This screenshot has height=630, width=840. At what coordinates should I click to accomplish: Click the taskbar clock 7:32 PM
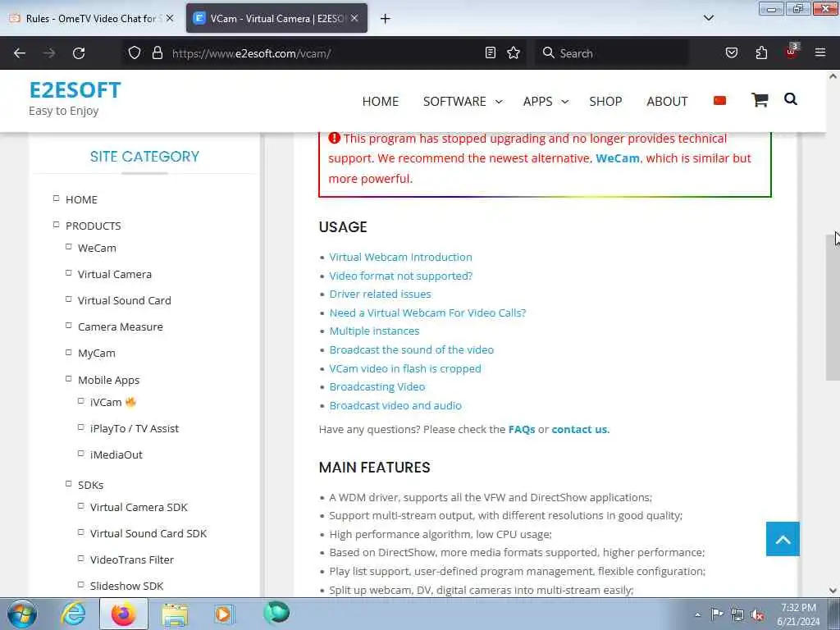click(x=798, y=608)
